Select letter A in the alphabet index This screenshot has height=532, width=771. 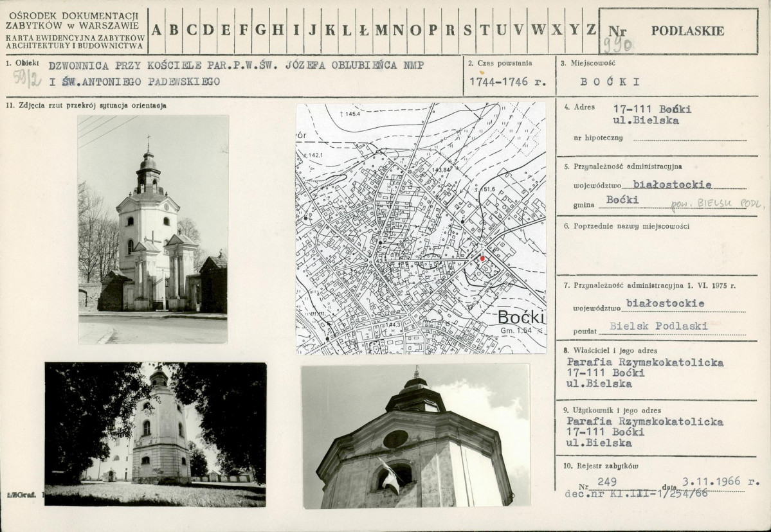click(x=158, y=29)
